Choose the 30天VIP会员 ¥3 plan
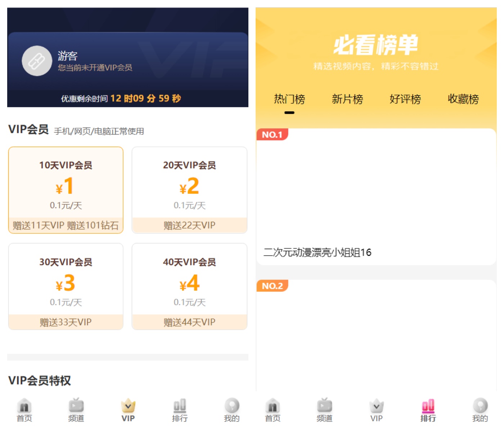Image resolution: width=504 pixels, height=432 pixels. coord(66,286)
